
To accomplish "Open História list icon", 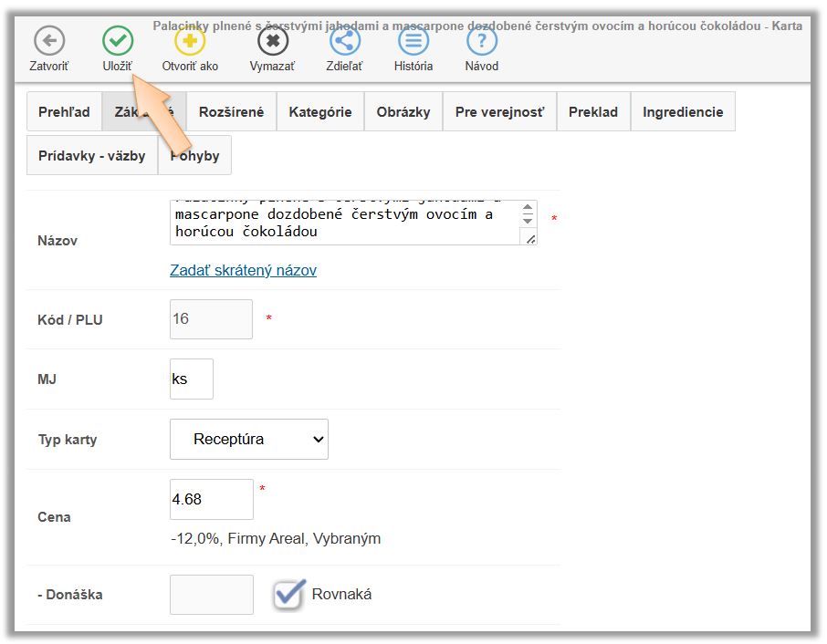I will pos(413,41).
